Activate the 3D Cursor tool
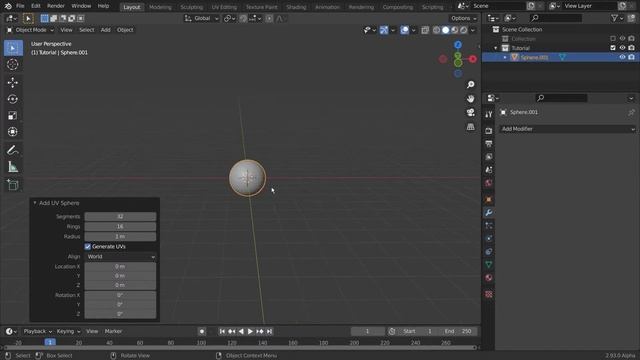The width and height of the screenshot is (640, 360). (x=13, y=64)
